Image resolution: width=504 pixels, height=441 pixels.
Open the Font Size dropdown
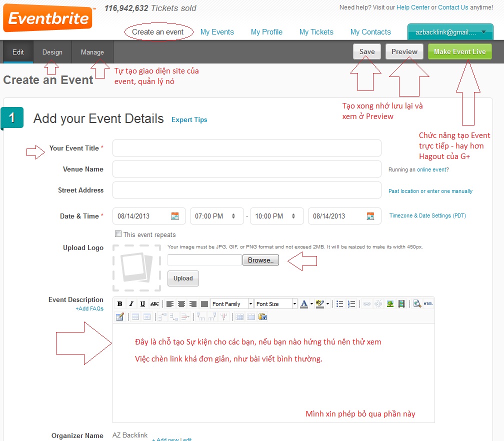[276, 304]
